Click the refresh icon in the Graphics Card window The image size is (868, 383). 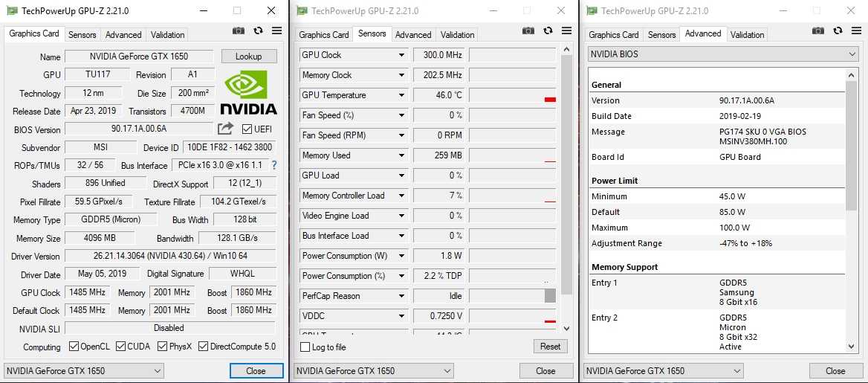(258, 31)
